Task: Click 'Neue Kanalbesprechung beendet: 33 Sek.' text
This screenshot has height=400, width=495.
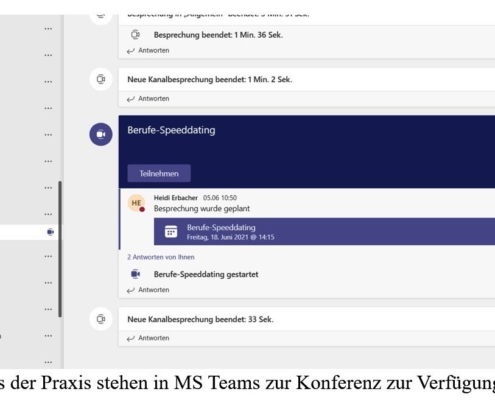Action: click(x=200, y=319)
